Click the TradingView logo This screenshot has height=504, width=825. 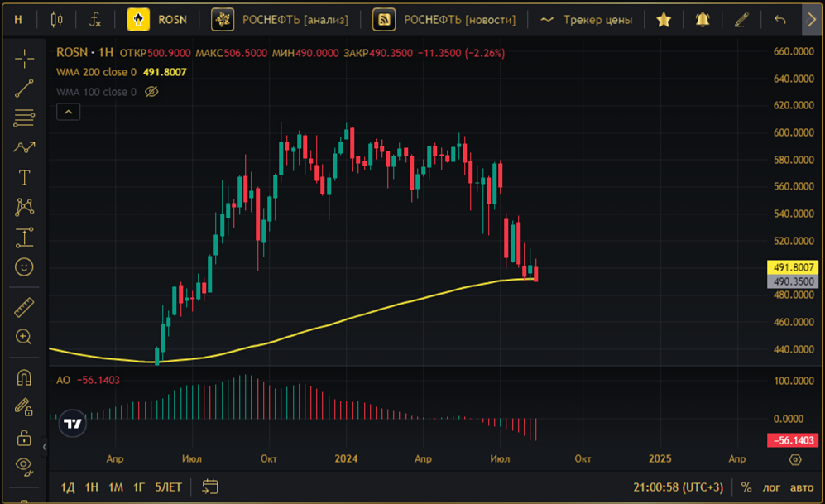pos(72,423)
